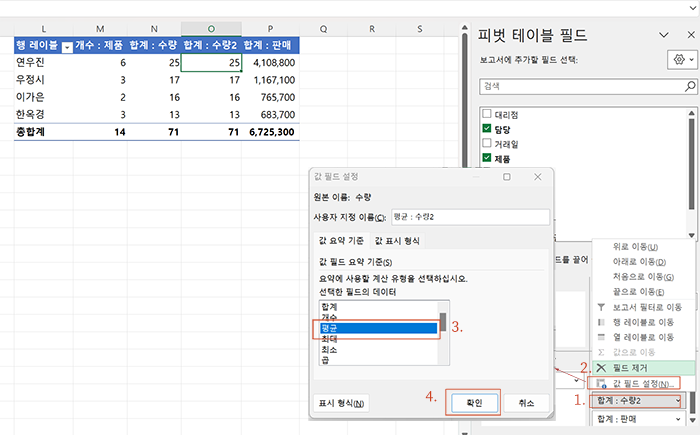Select 끝으로 이동 menu item
This screenshot has height=435, width=700.
643,292
